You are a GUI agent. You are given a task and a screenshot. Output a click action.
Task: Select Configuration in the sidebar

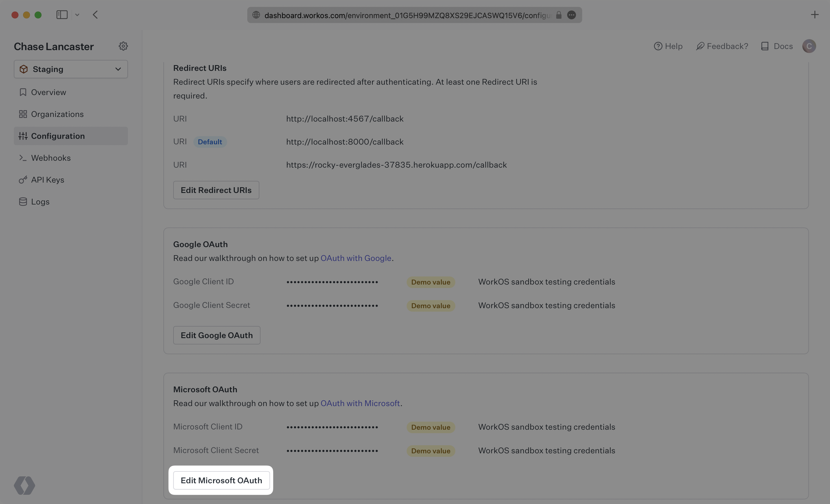58,136
